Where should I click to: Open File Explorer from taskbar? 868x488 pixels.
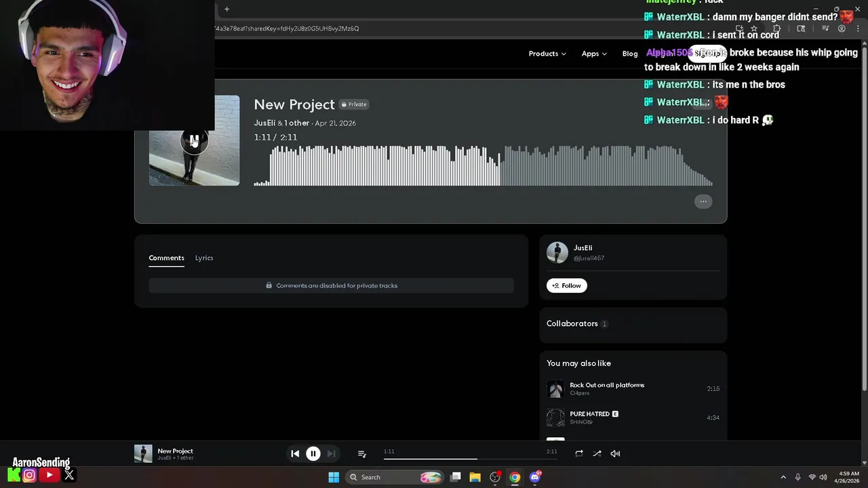point(475,477)
